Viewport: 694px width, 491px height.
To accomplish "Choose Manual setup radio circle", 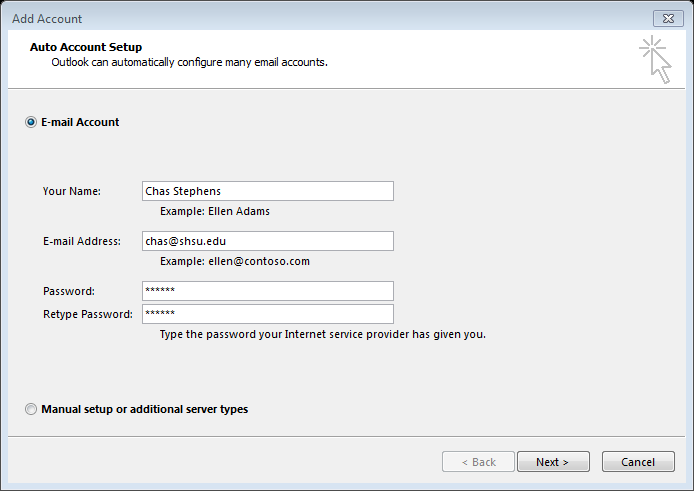I will coord(31,409).
